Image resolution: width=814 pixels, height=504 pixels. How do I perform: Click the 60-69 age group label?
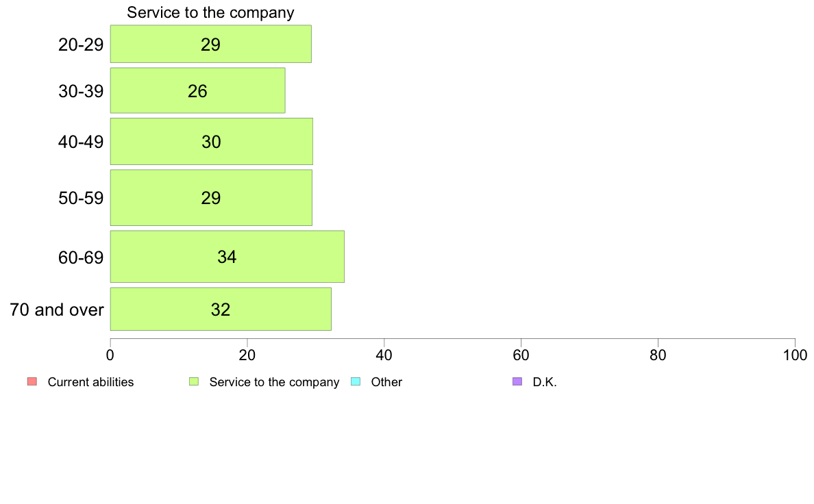pyautogui.click(x=81, y=257)
